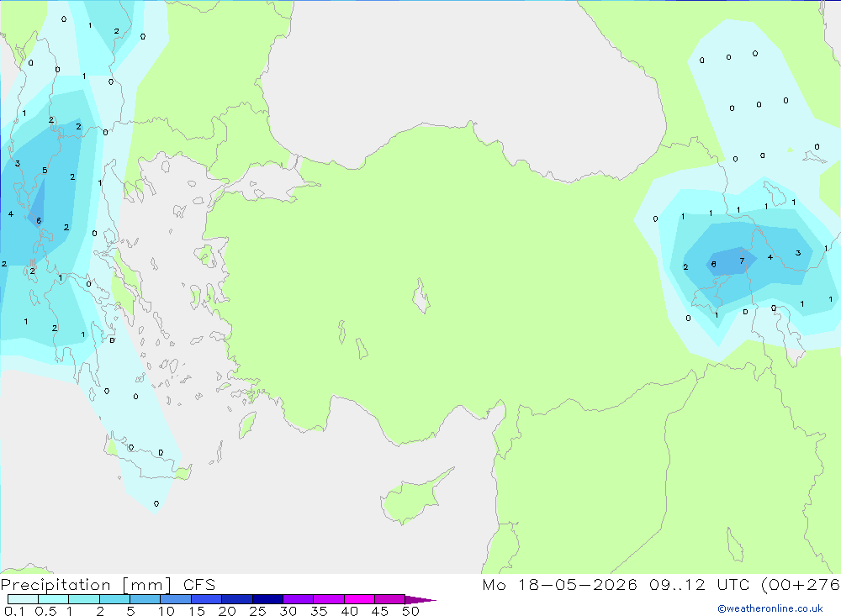The height and width of the screenshot is (616, 841).
Task: Click the '30' legend scale label
Action: pos(288,611)
